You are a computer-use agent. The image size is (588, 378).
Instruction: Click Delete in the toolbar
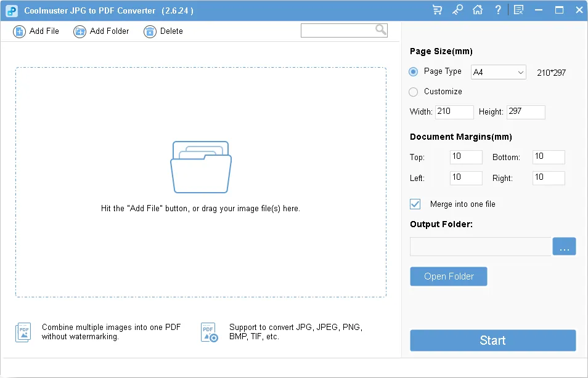click(163, 31)
